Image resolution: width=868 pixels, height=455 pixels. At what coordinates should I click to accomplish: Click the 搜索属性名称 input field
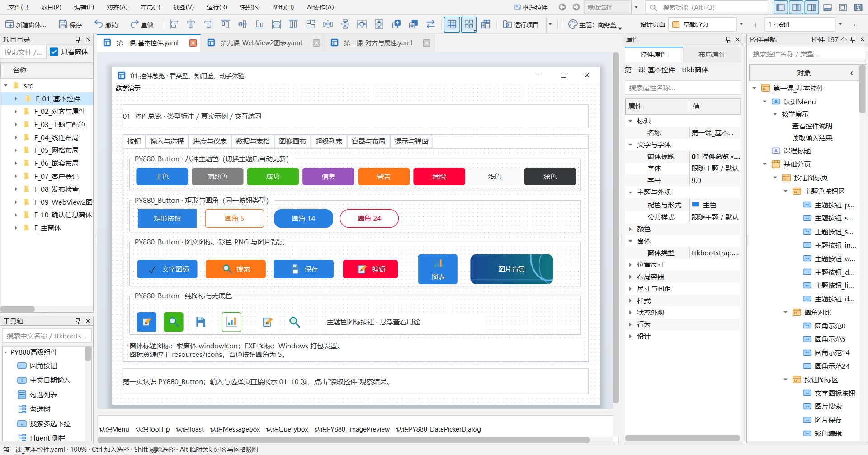(683, 88)
